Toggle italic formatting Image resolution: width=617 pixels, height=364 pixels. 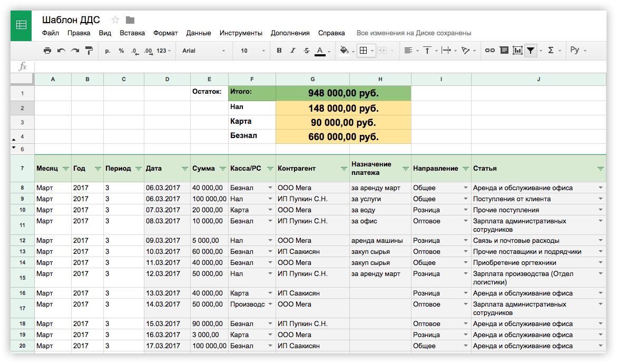293,51
